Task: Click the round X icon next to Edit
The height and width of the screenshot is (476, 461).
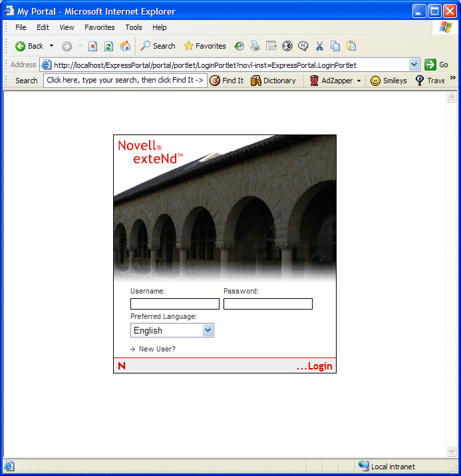Action: point(287,46)
